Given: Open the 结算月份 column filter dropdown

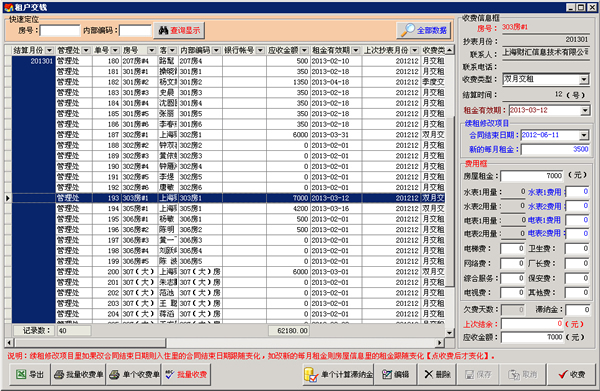Looking at the screenshot, I should 49,51.
